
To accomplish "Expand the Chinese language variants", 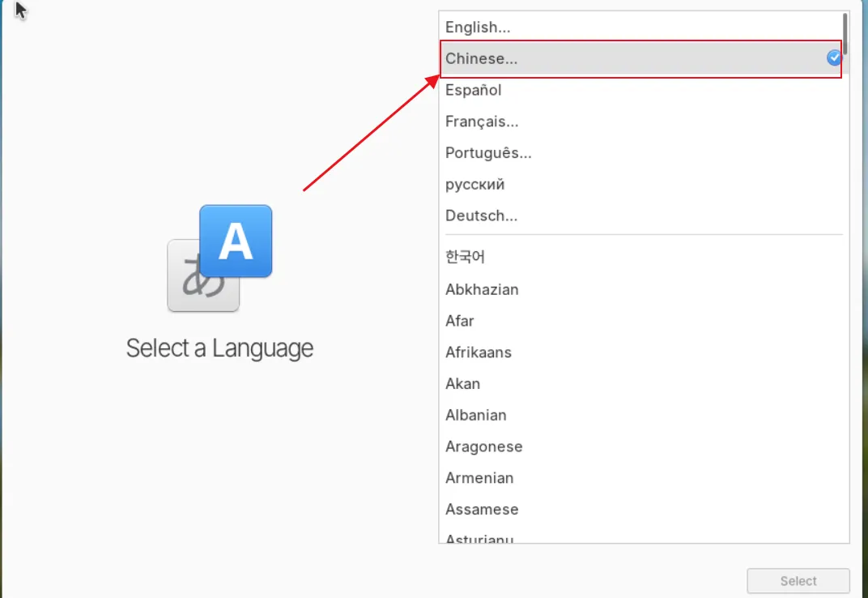I will click(x=481, y=58).
